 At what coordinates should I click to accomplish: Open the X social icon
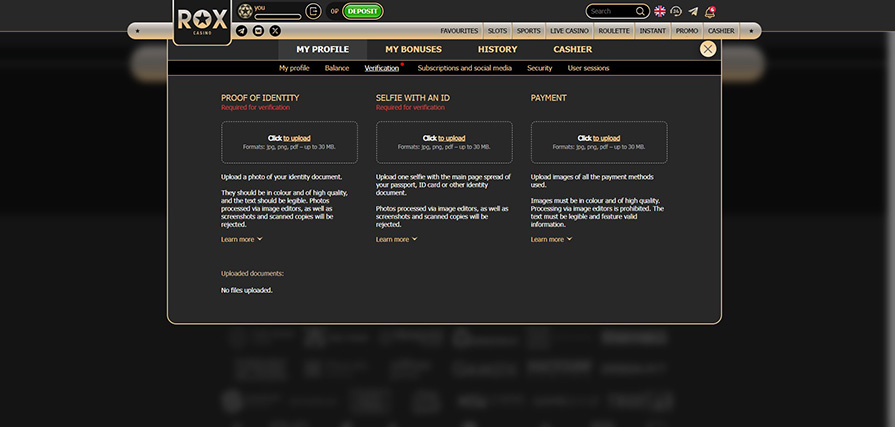275,31
